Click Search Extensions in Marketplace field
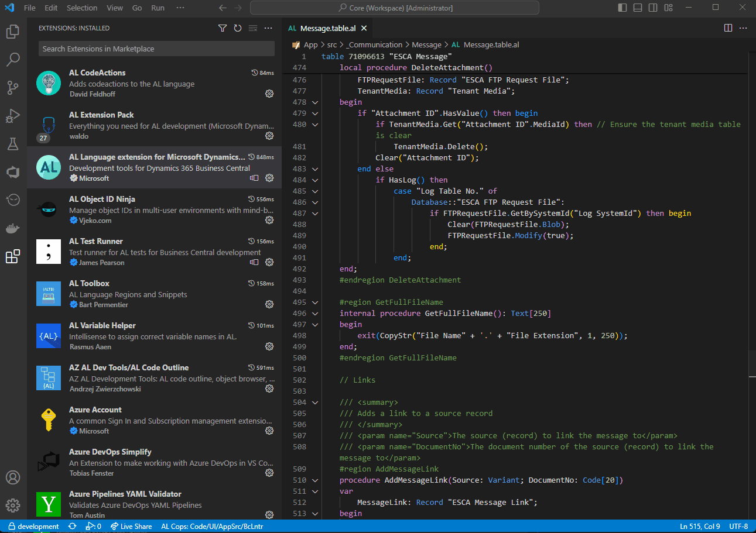This screenshot has height=533, width=756. (x=156, y=49)
